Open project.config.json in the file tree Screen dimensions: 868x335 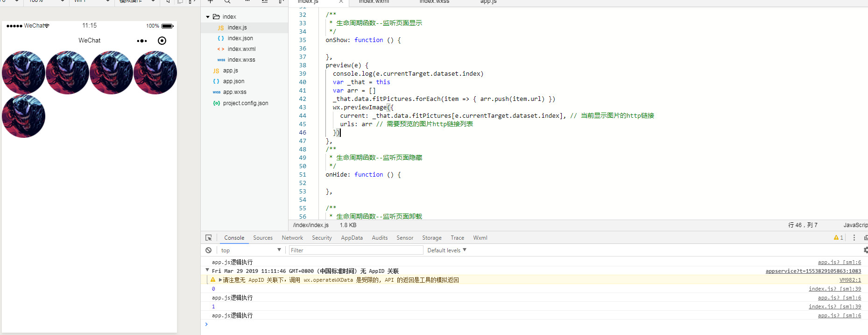(x=246, y=103)
